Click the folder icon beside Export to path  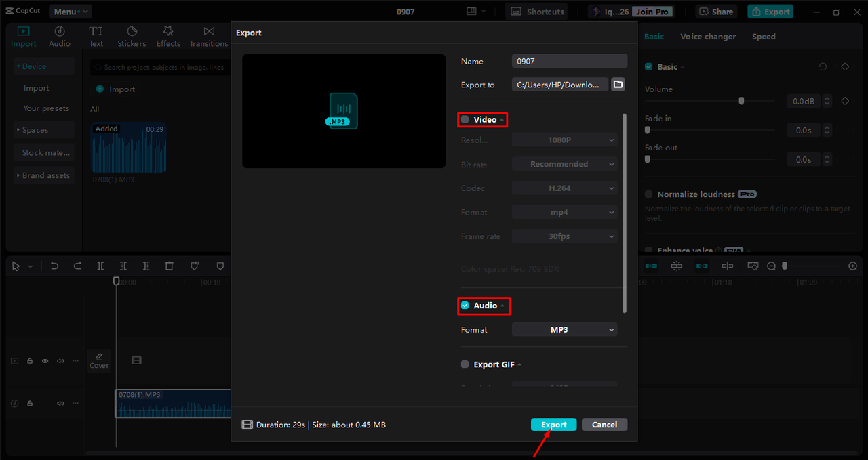tap(618, 85)
